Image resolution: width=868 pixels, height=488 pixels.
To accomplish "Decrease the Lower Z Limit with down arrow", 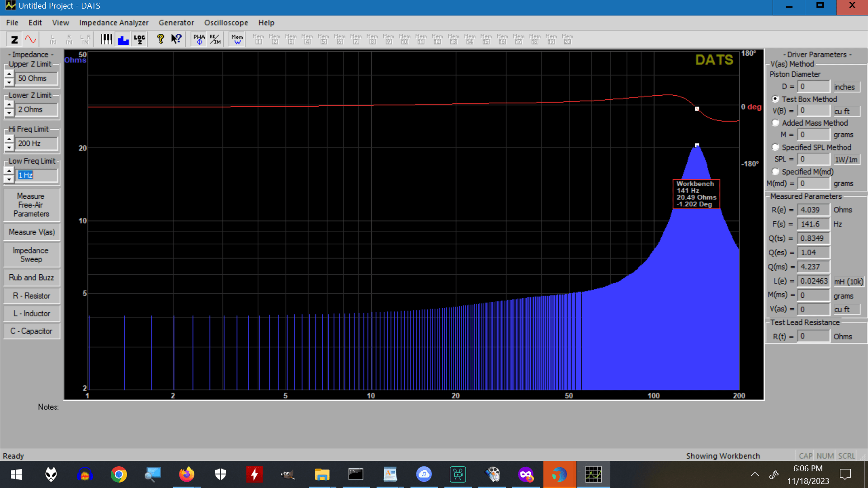I will [x=9, y=113].
